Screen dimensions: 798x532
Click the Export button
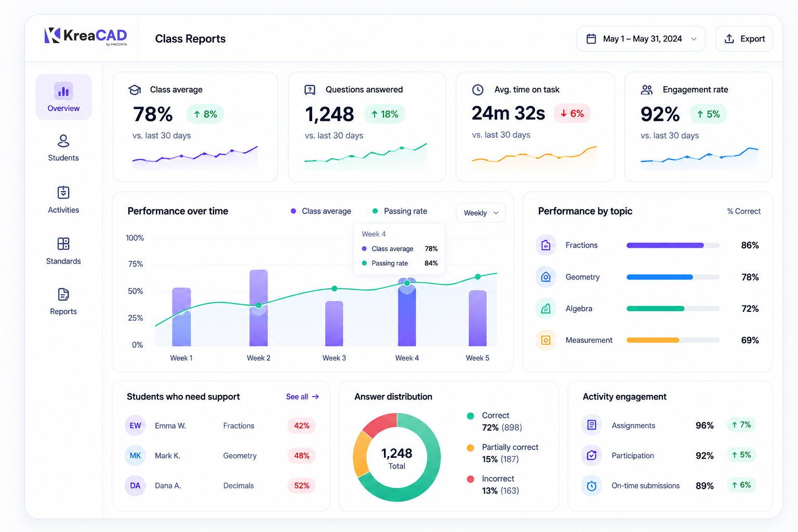[744, 39]
